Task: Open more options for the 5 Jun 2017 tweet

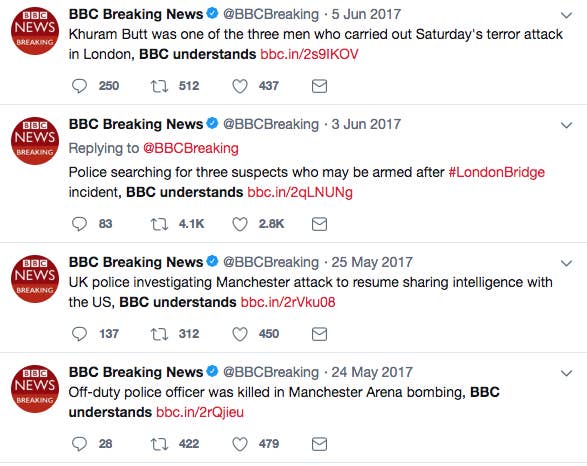Action: pyautogui.click(x=566, y=15)
